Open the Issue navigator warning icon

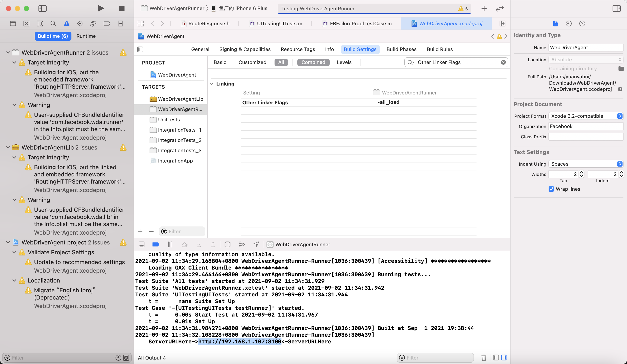coord(67,24)
